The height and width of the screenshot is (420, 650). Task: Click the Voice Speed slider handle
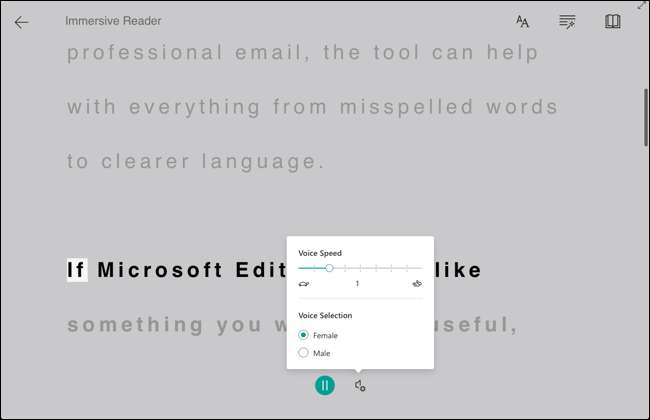pos(329,268)
